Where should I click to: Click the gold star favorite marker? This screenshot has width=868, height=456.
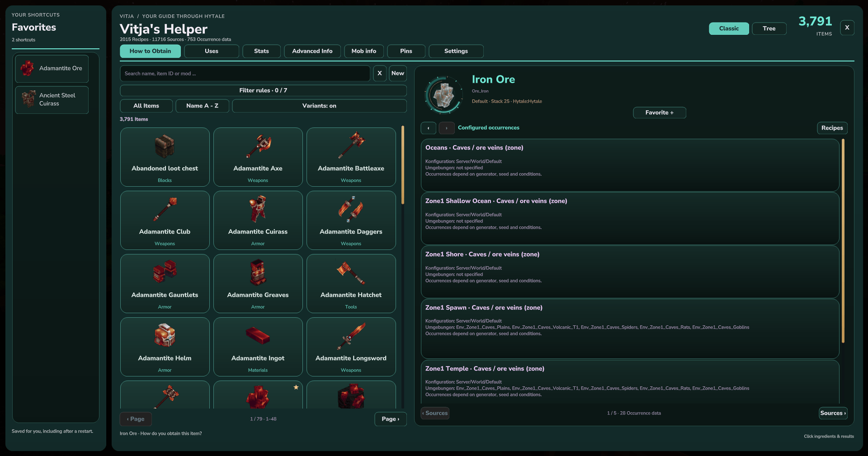point(296,387)
